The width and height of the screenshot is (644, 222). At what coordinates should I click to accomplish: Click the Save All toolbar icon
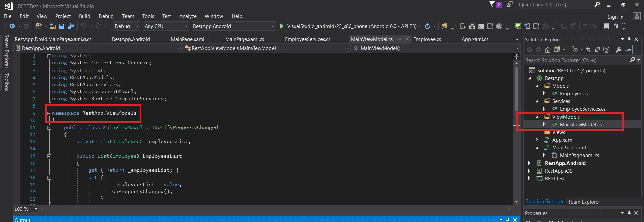71,26
